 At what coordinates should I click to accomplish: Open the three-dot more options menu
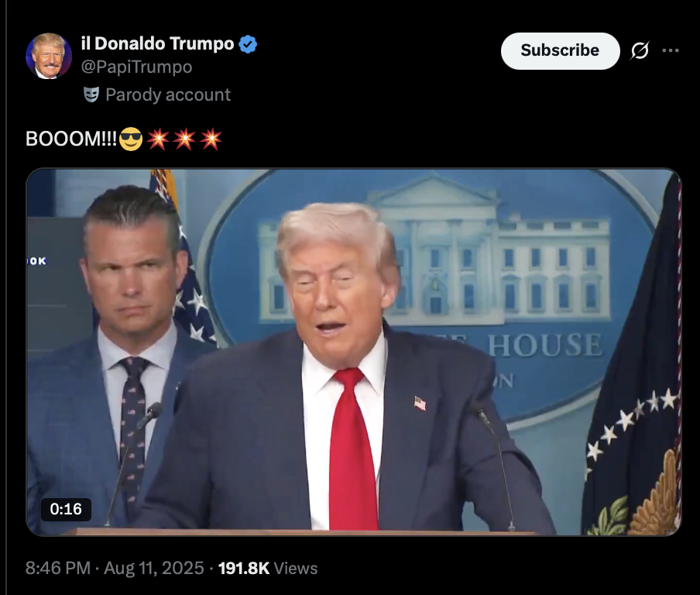tap(671, 50)
